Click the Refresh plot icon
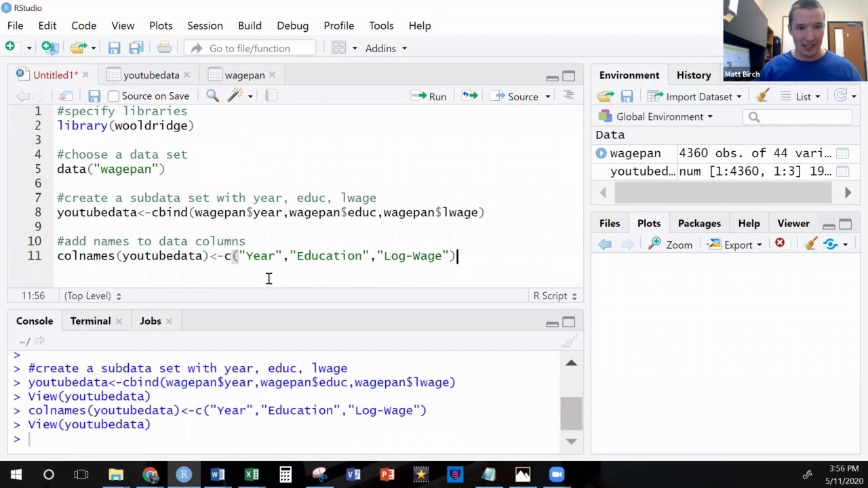Viewport: 868px width, 488px height. tap(831, 244)
